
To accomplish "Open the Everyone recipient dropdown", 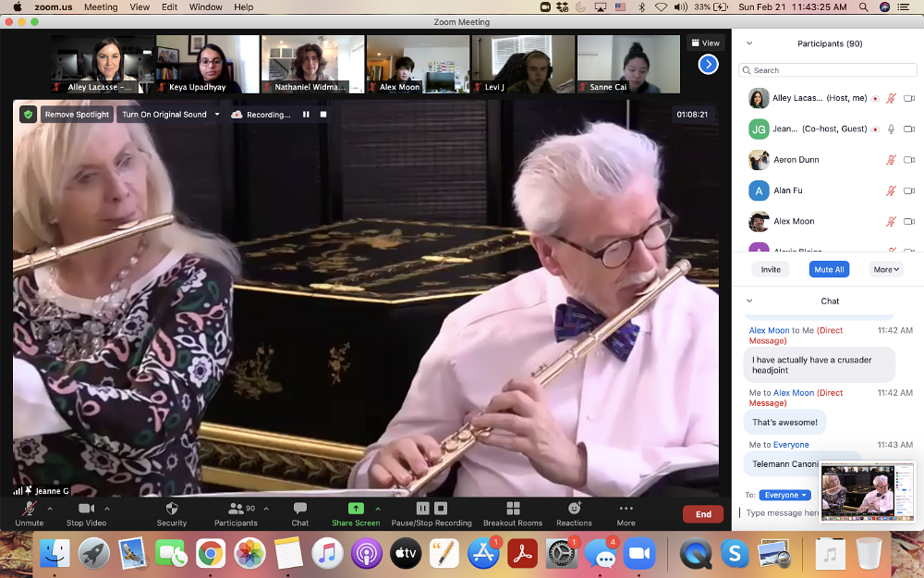I will [784, 496].
